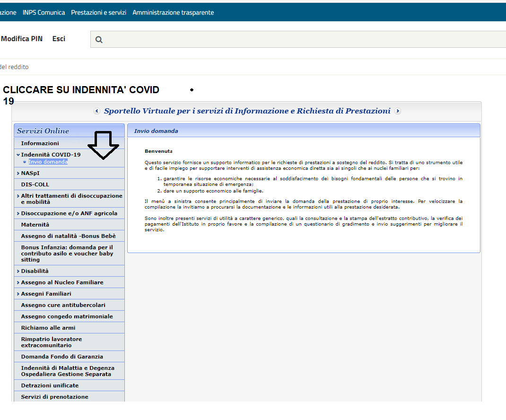The height and width of the screenshot is (420, 506).
Task: Expand Altri trattamenti di disoccupazione arrow
Action: [x=18, y=196]
